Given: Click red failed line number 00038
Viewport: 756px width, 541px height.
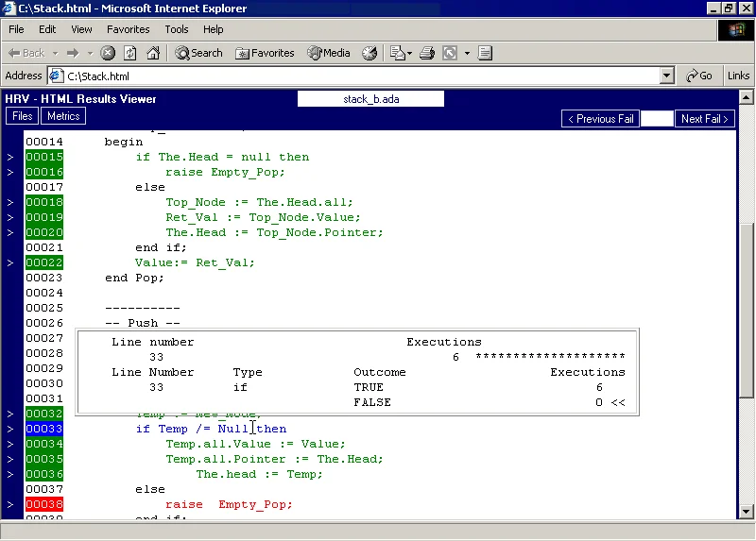Looking at the screenshot, I should tap(44, 504).
